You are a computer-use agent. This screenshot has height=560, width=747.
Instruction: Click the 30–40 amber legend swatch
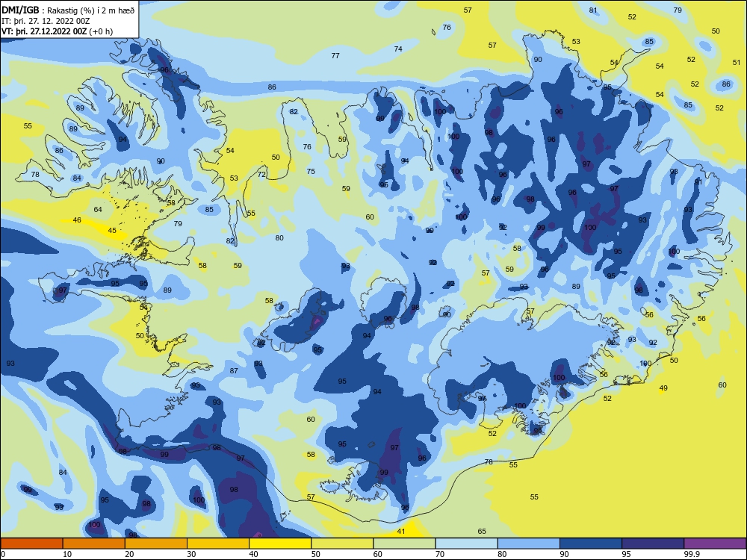(218, 544)
